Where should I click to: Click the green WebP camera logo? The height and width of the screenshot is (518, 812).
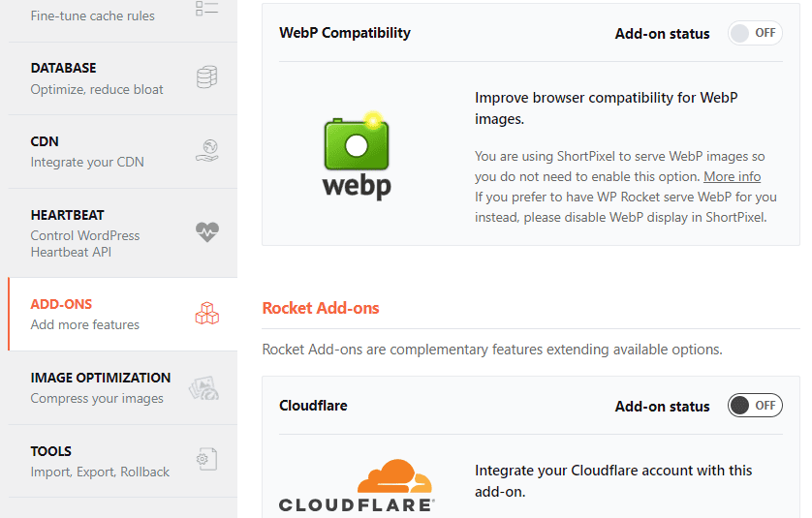point(357,156)
